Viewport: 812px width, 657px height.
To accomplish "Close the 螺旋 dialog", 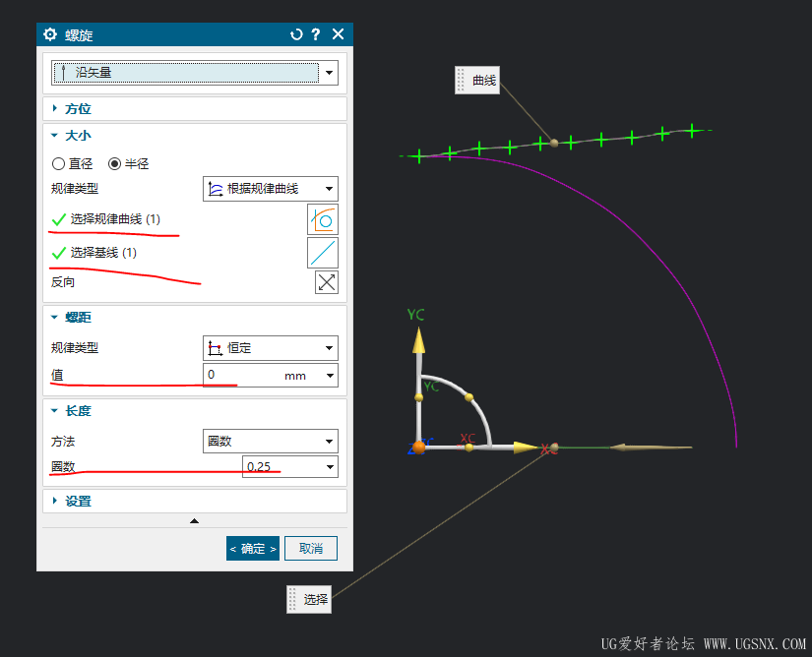I will (x=339, y=34).
